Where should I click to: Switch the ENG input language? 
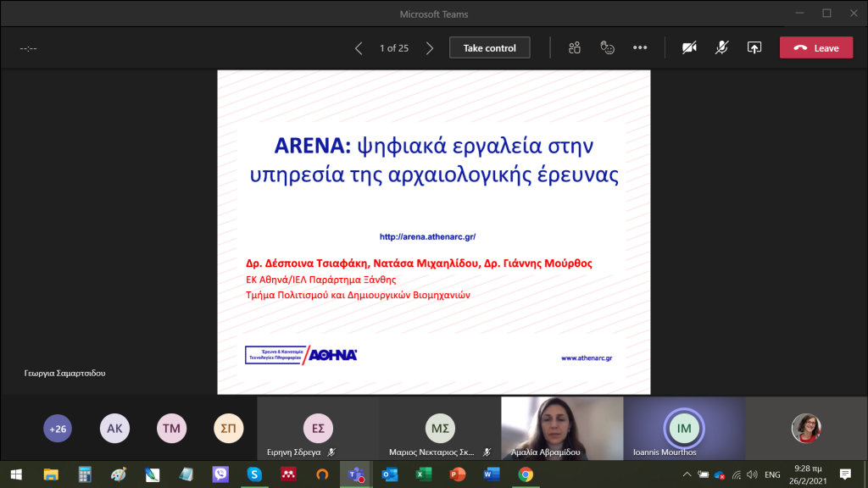(x=772, y=474)
